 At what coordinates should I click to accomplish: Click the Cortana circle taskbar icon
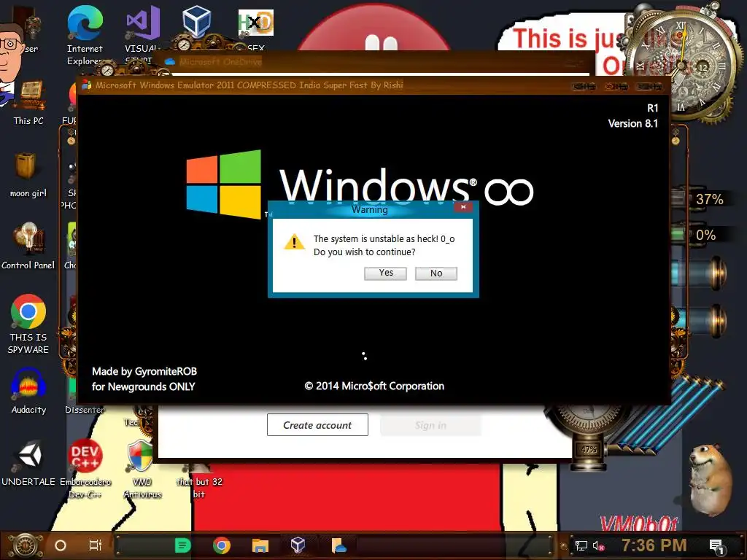(x=61, y=545)
